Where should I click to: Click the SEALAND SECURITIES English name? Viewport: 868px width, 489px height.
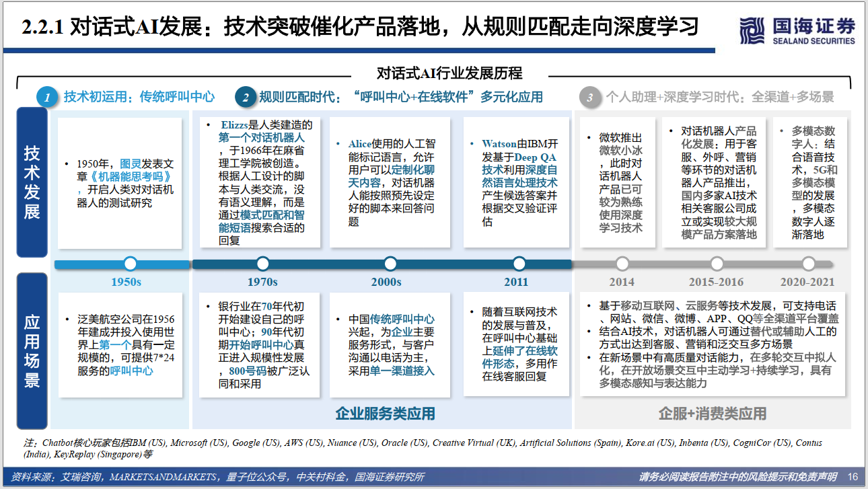(x=813, y=41)
